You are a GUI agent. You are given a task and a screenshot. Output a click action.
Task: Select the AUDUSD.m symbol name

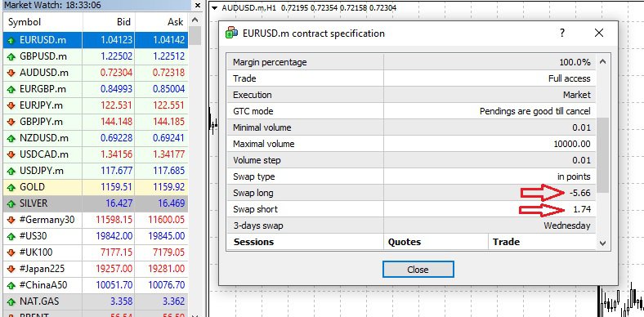(x=44, y=73)
